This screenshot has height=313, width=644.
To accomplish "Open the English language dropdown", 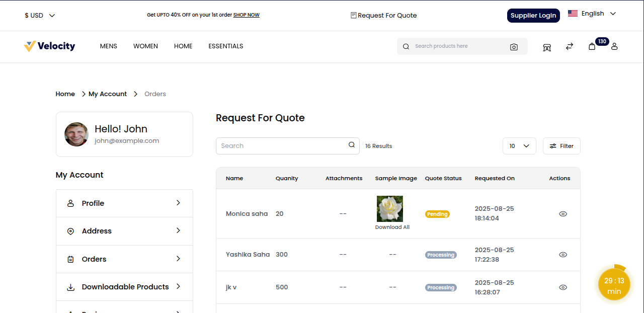I will [x=592, y=14].
